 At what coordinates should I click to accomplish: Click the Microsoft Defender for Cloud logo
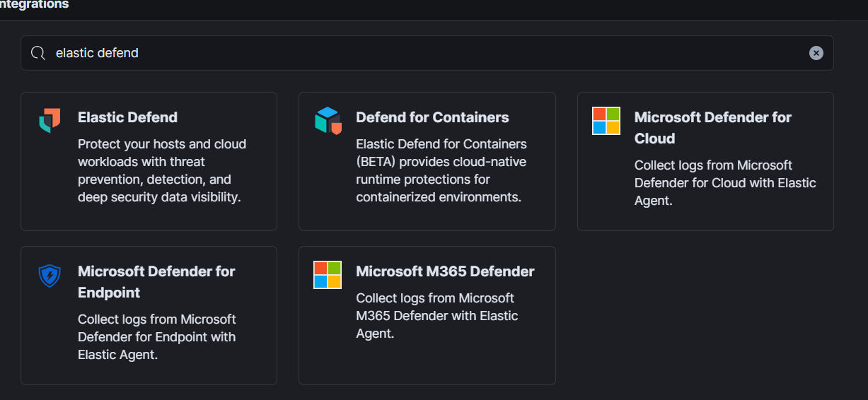(x=606, y=121)
